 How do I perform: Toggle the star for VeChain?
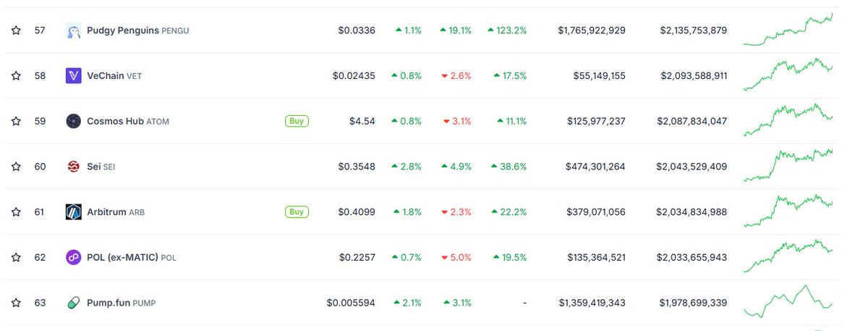(16, 76)
